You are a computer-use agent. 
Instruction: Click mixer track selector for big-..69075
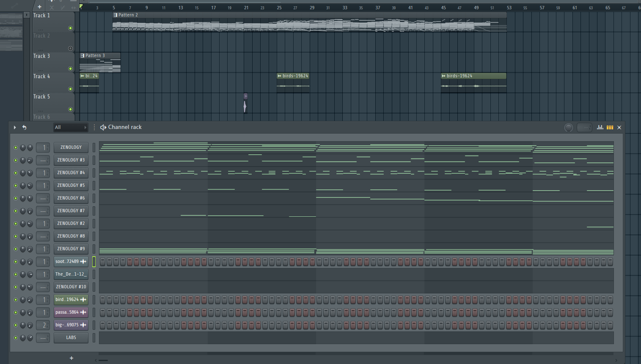click(43, 325)
